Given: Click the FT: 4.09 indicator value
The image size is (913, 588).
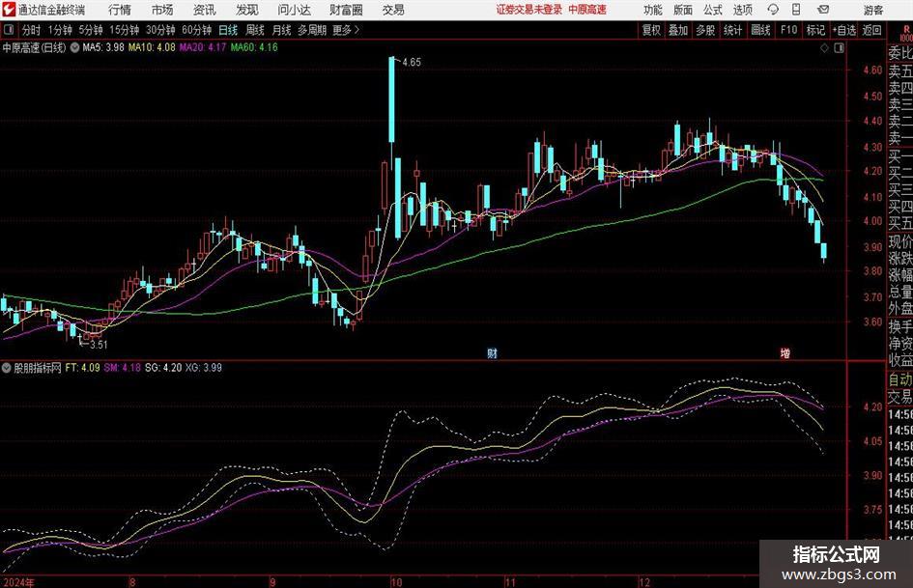Looking at the screenshot, I should click(x=82, y=368).
